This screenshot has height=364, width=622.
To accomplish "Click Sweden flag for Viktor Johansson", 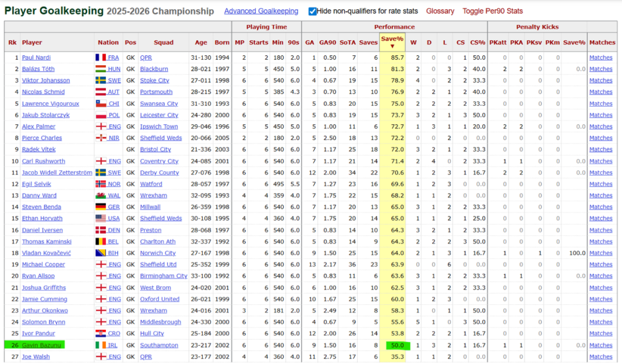I will [101, 81].
